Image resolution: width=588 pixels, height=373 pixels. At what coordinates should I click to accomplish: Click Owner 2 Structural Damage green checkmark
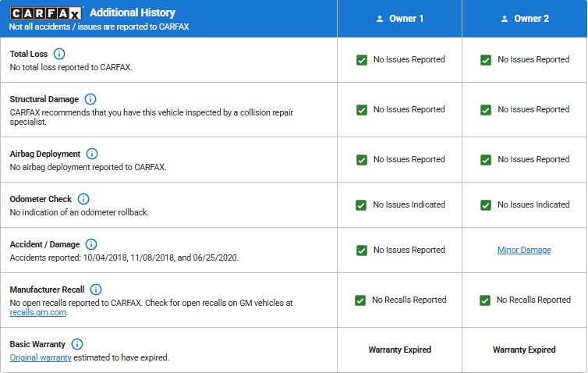(486, 110)
